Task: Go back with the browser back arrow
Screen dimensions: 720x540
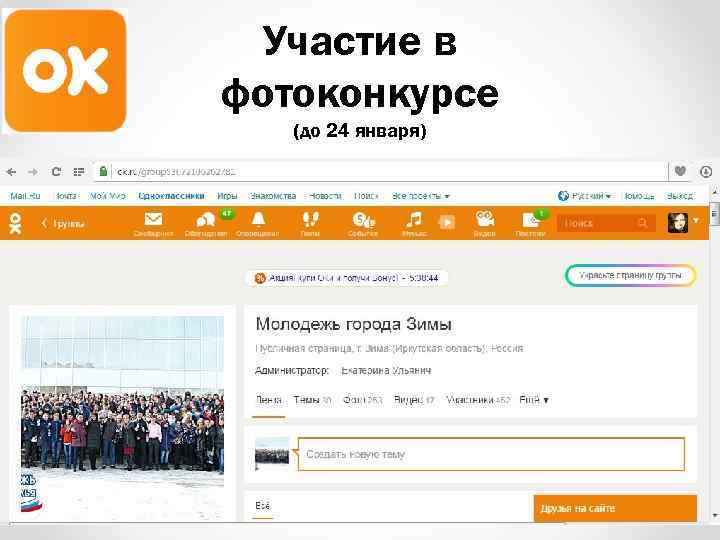Action: [x=11, y=172]
